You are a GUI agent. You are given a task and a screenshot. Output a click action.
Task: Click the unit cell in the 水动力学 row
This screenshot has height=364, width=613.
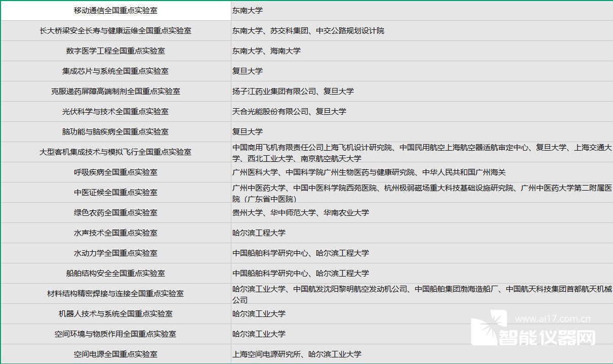click(422, 253)
